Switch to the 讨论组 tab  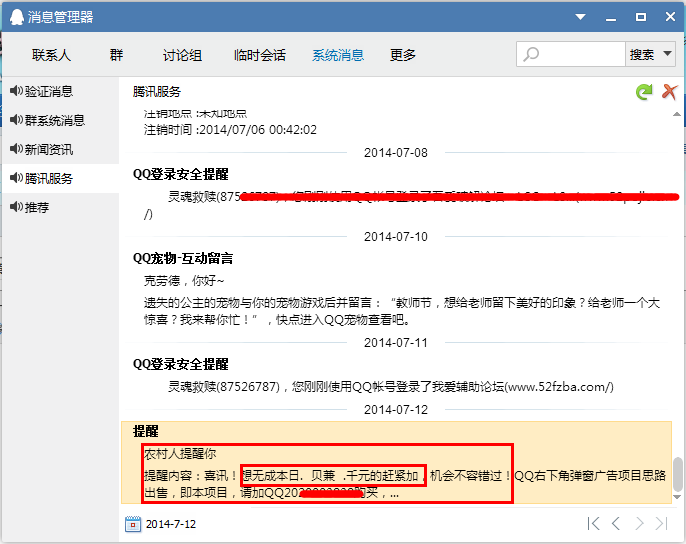click(x=182, y=55)
